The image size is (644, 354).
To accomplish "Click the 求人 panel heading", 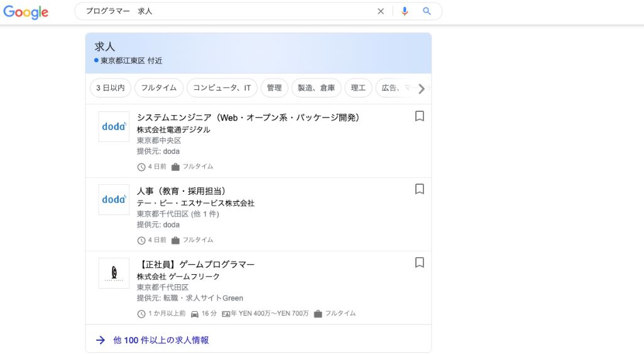I will click(x=105, y=47).
